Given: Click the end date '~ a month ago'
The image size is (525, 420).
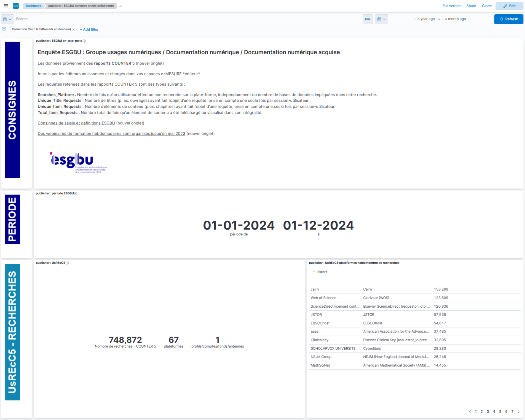Looking at the screenshot, I should [454, 19].
